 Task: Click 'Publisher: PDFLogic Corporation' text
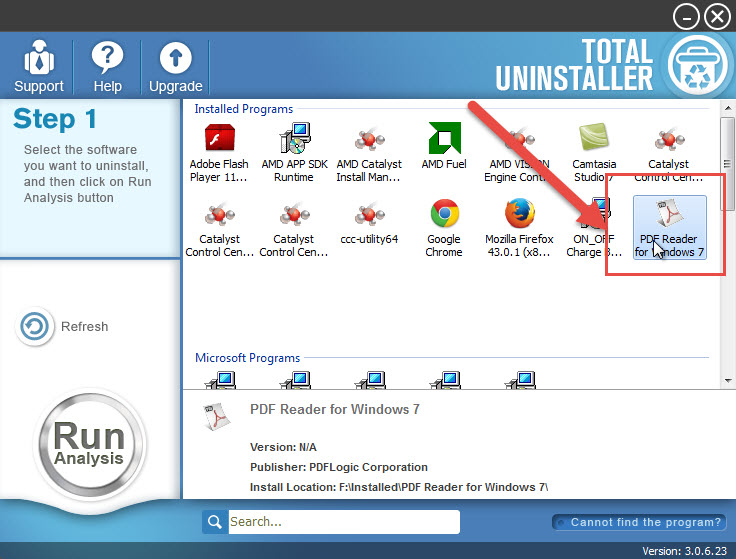(x=338, y=467)
